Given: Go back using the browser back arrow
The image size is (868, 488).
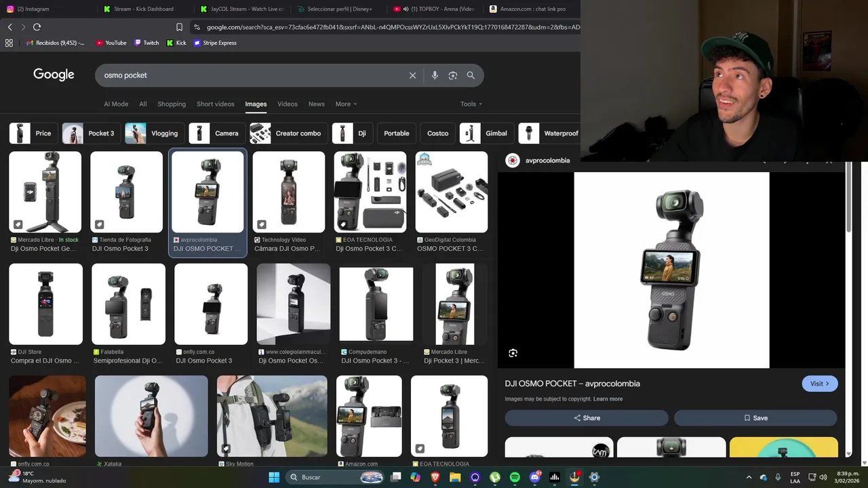Looking at the screenshot, I should coord(9,27).
